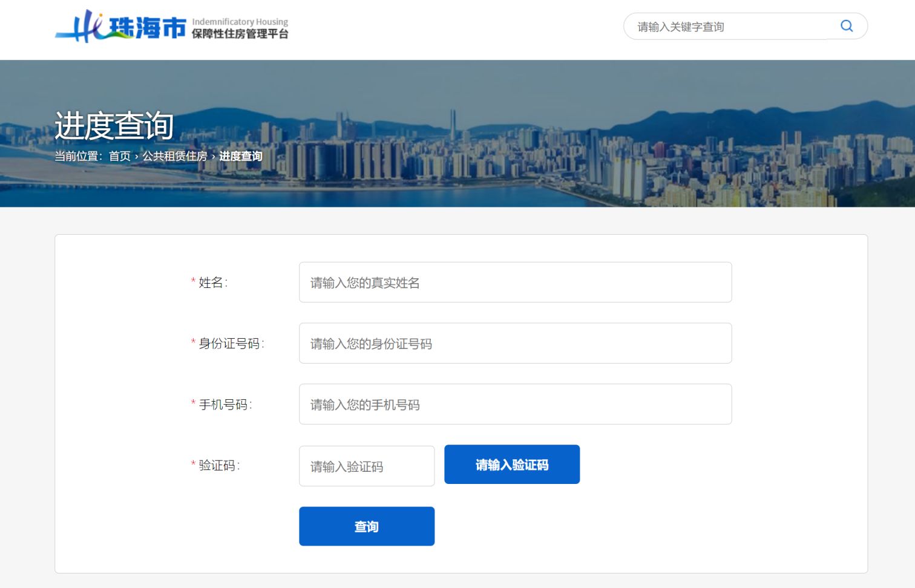This screenshot has height=588, width=915.
Task: Click the 身份证号码 field label
Action: 231,344
